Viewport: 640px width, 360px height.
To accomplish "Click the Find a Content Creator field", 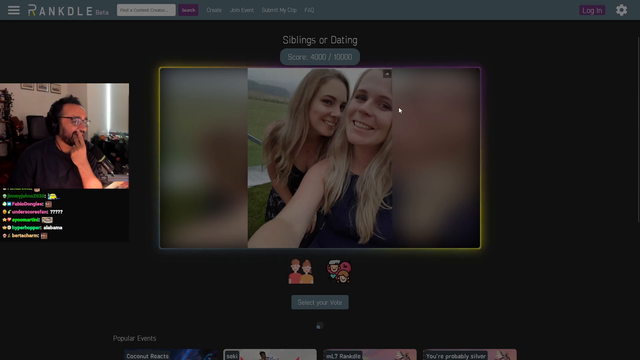I will click(146, 10).
